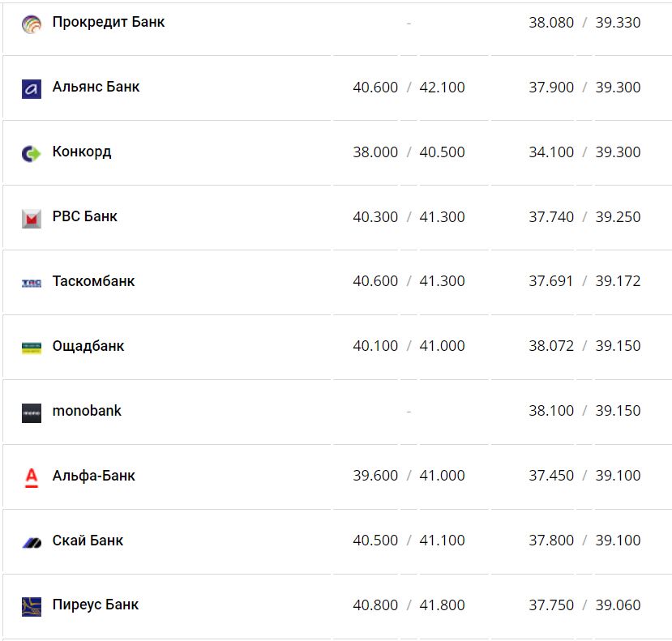Click the Пиреус Банк logo icon
The height and width of the screenshot is (641, 672).
click(x=32, y=606)
